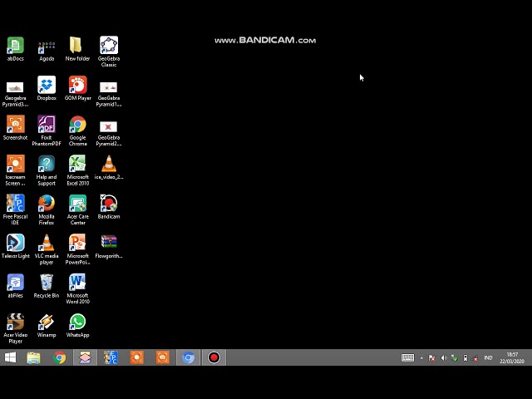This screenshot has height=399, width=532.
Task: Select the ice_video_2 VLC file icon
Action: (x=109, y=168)
